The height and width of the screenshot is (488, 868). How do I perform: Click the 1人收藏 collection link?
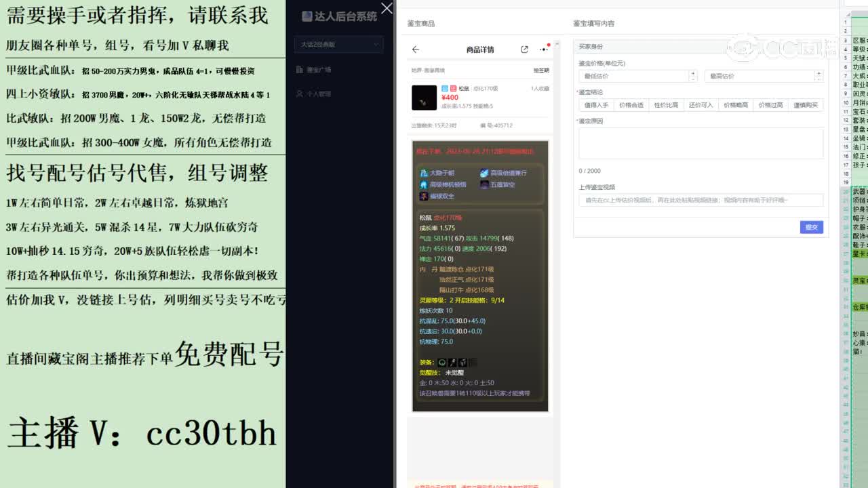[x=540, y=89]
